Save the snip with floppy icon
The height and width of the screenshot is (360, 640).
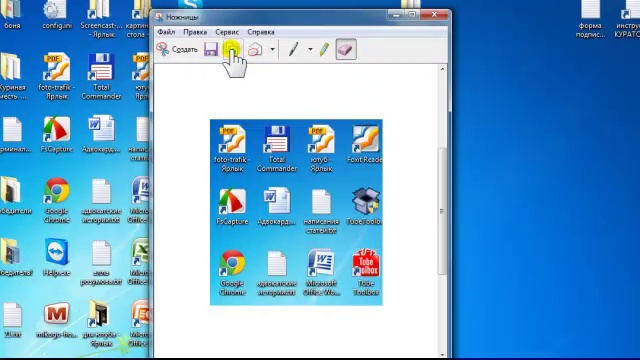[x=211, y=49]
